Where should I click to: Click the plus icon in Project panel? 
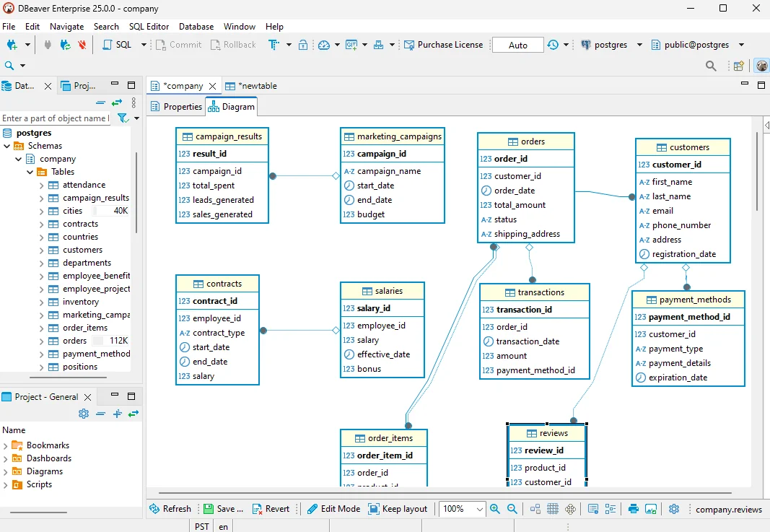click(118, 414)
